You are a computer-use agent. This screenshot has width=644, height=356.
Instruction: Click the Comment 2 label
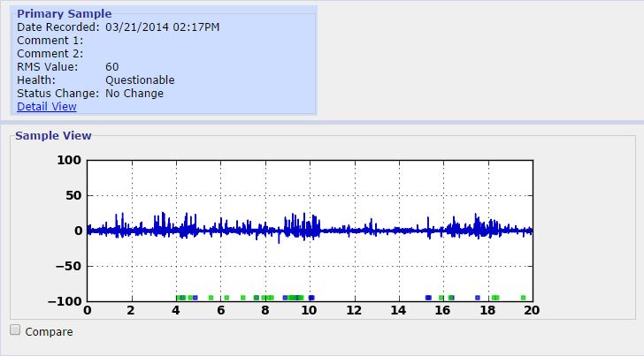(50, 54)
